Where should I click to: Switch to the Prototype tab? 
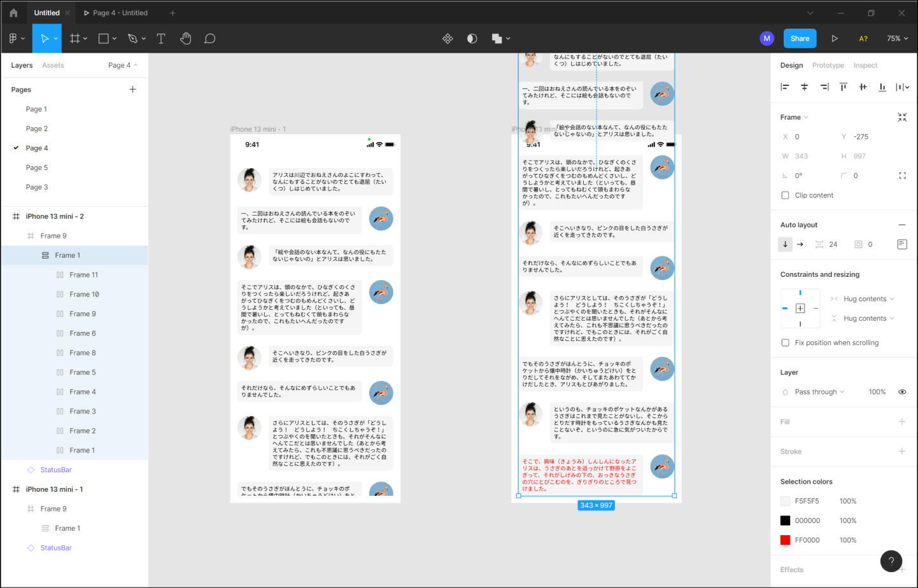click(x=828, y=66)
